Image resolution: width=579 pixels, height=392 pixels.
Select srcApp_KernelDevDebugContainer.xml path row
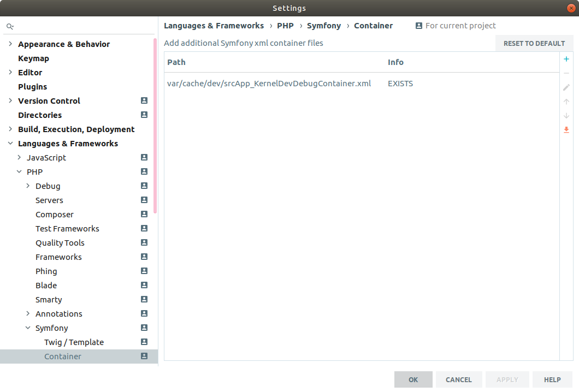(362, 84)
